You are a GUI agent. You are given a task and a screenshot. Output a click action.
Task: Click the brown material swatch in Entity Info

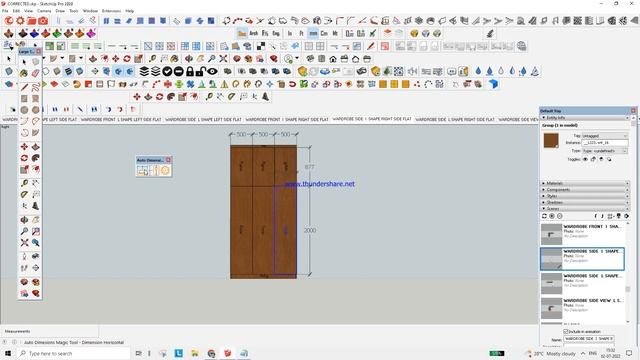(551, 140)
